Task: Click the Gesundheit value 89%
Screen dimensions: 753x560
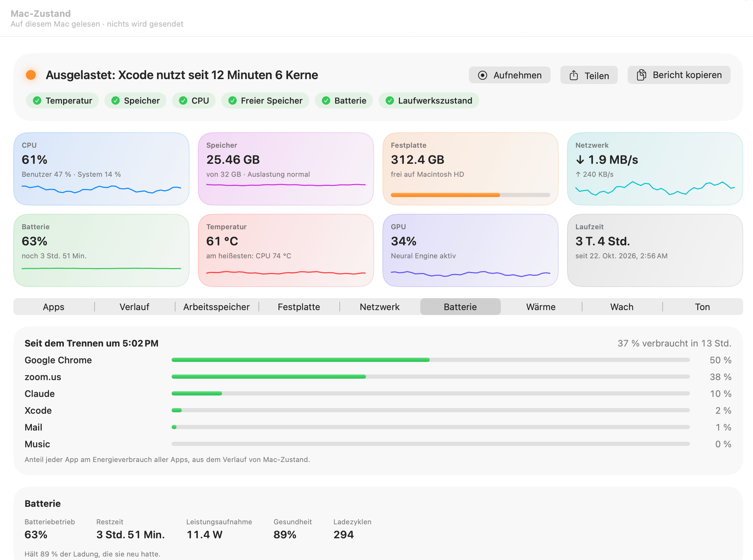Action: tap(285, 535)
